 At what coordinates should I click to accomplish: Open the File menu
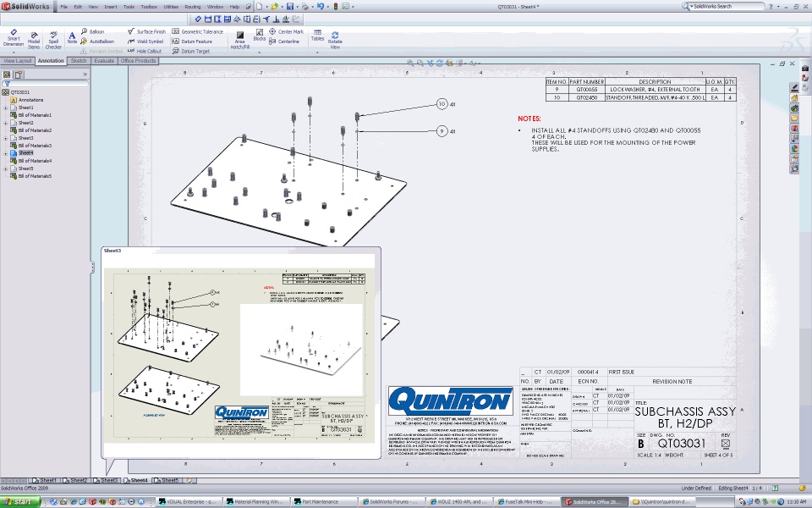[63, 7]
